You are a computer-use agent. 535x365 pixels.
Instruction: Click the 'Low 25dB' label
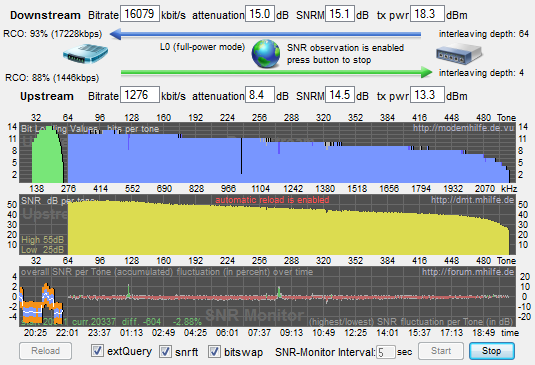pyautogui.click(x=43, y=250)
